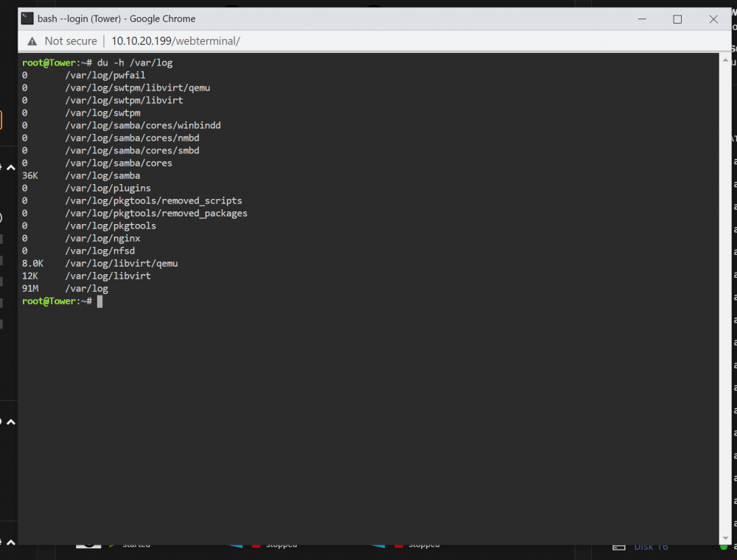Collapse the upper chevron in background sidebar
This screenshot has width=737, height=560.
click(x=11, y=167)
